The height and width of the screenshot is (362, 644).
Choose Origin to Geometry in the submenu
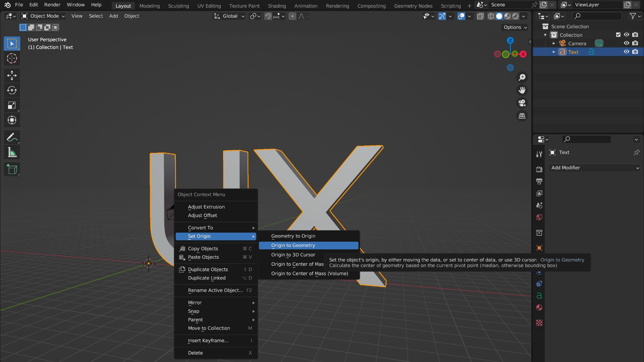point(293,245)
